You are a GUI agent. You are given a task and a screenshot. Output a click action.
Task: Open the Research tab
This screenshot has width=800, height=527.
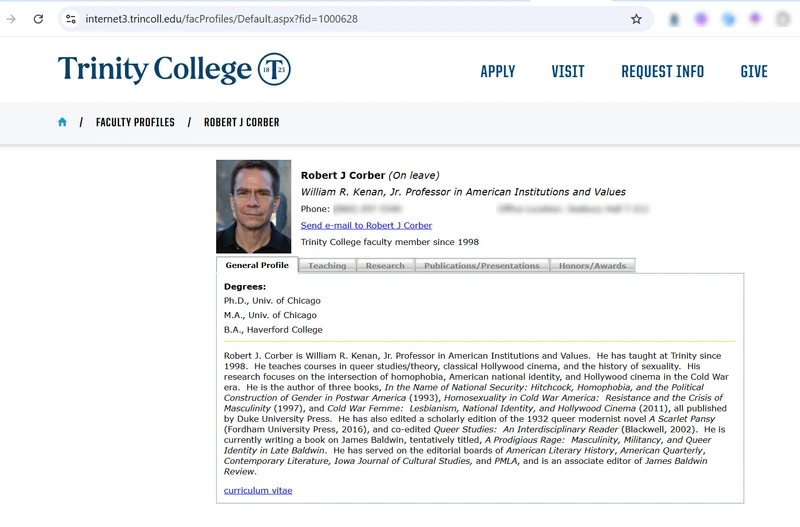click(x=385, y=266)
